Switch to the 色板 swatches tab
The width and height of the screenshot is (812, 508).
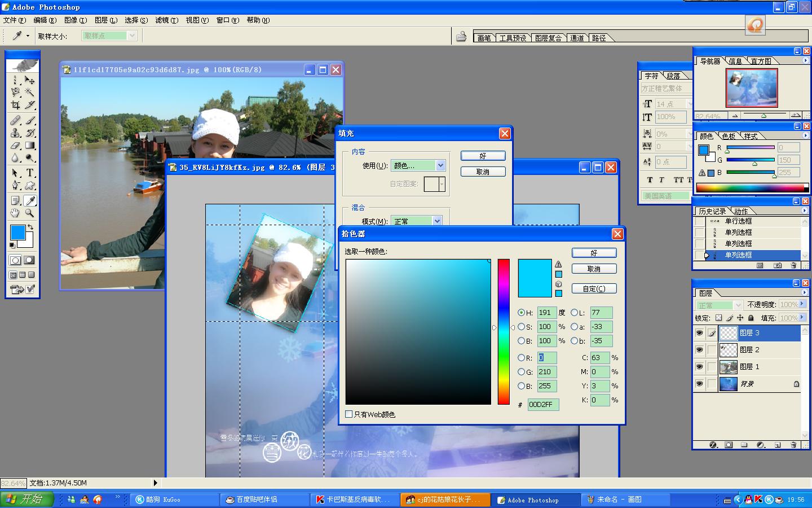(x=729, y=136)
